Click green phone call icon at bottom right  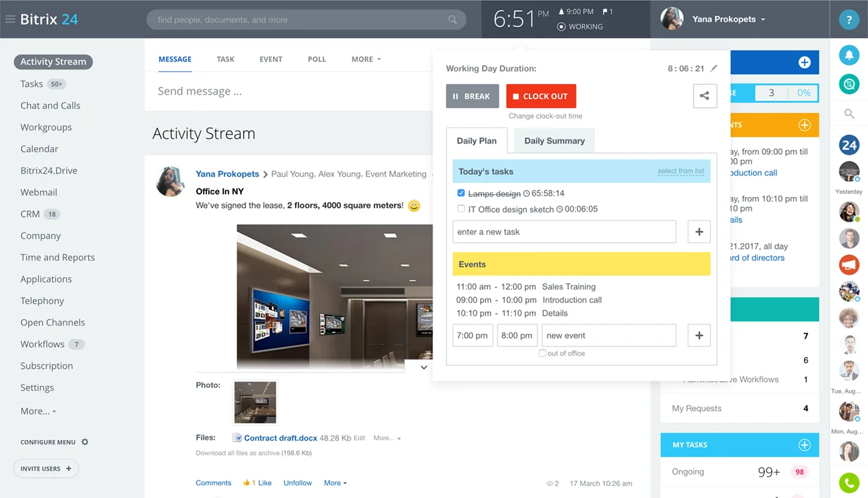click(849, 482)
